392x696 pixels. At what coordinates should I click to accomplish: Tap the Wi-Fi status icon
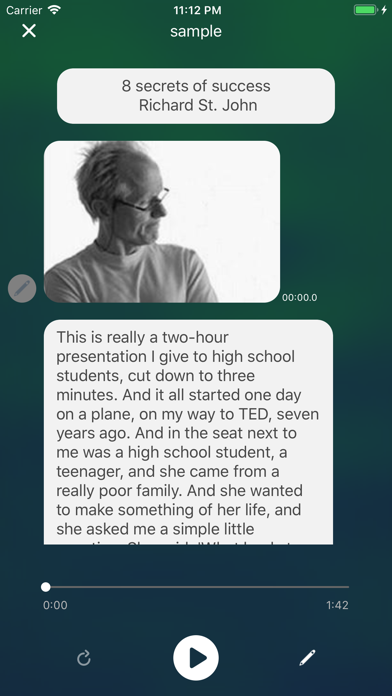[x=55, y=10]
